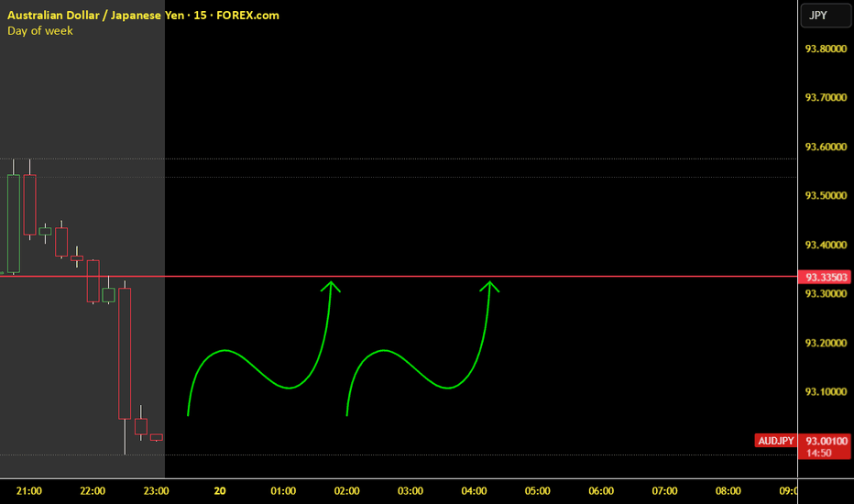Click the AUDJPY symbol tag on price axis
The width and height of the screenshot is (854, 504).
tap(775, 441)
